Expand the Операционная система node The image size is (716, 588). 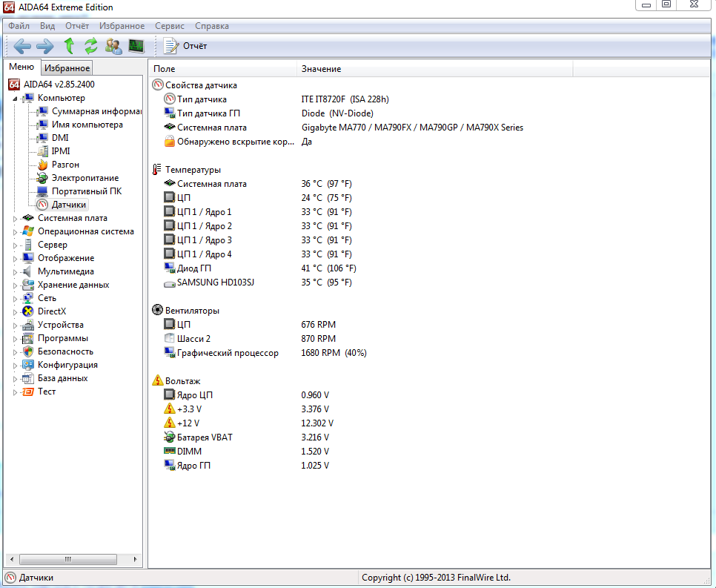(15, 232)
